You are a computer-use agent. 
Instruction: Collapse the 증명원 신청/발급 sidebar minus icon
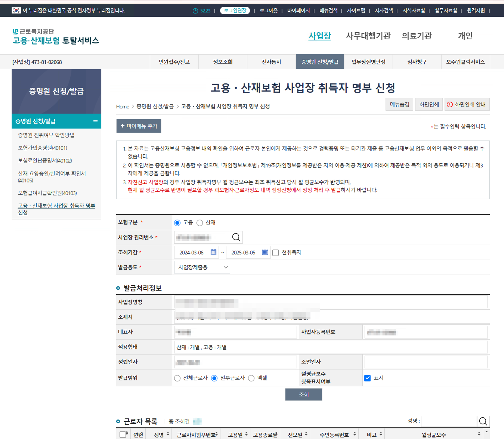pyautogui.click(x=96, y=121)
